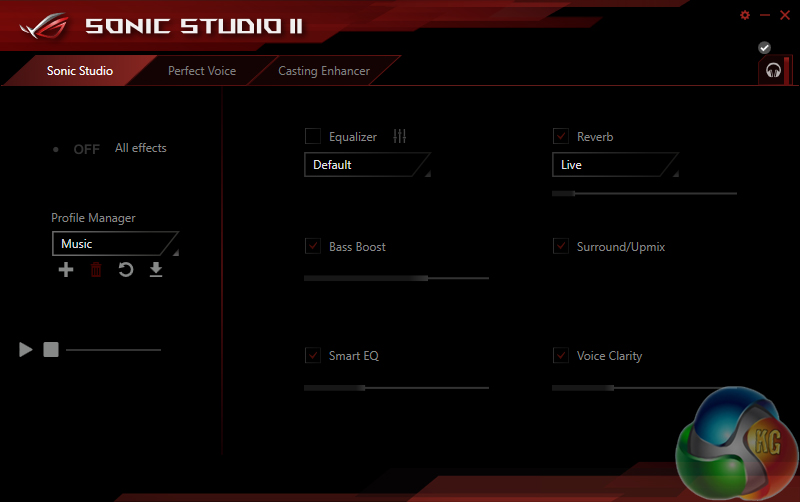Expand the Profile Manager Music dropdown
The image size is (800, 502).
pyautogui.click(x=115, y=244)
